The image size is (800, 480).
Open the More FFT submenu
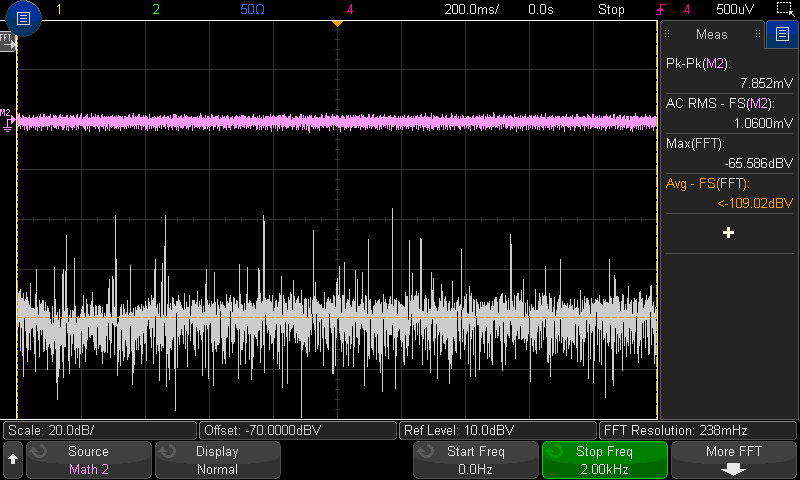(x=734, y=460)
